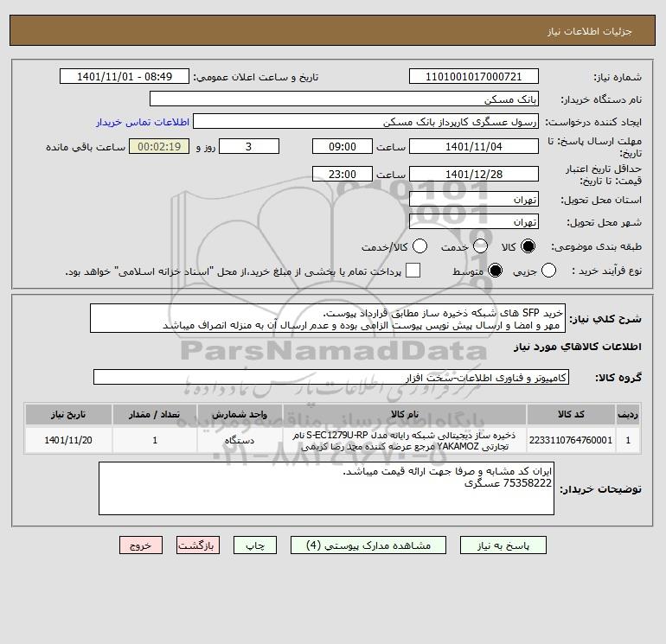The image size is (666, 644).
Task: Click the delivery province field تهران
Action: click(474, 199)
